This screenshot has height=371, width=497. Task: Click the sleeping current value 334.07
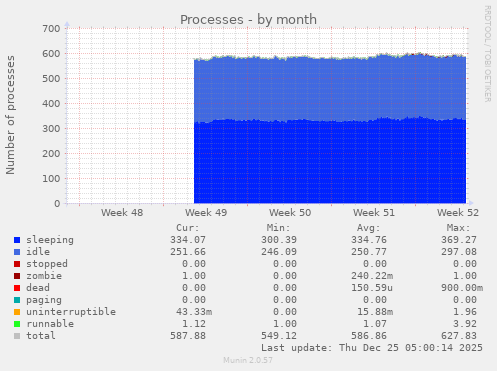188,240
